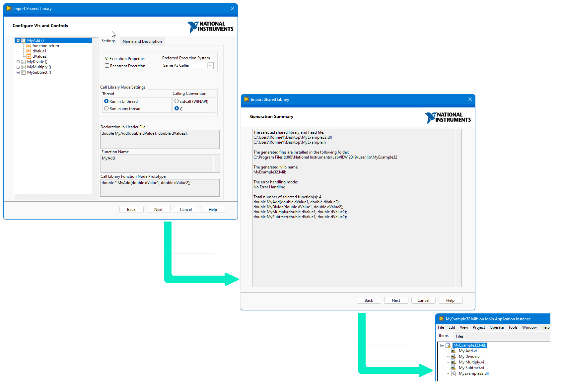Click Back in Generation Summary dialog

click(369, 300)
